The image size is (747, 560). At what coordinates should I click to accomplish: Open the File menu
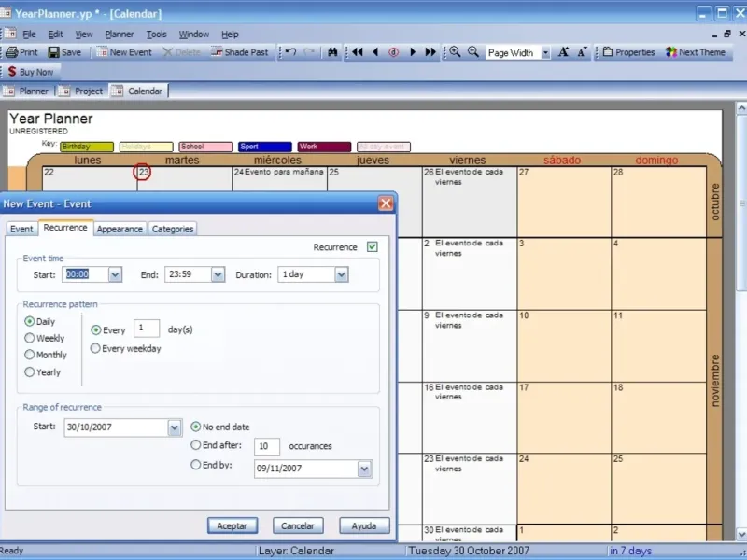coord(29,35)
